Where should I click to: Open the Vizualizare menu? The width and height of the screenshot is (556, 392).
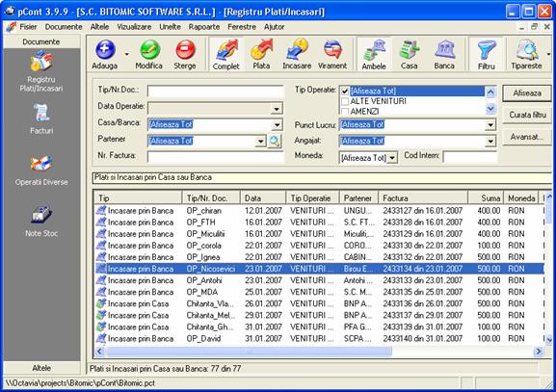click(134, 27)
